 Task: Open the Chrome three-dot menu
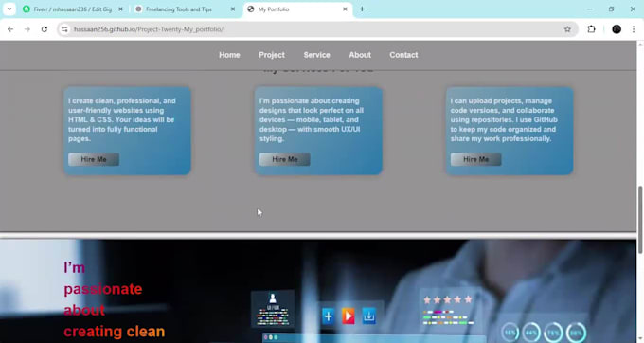(x=634, y=29)
